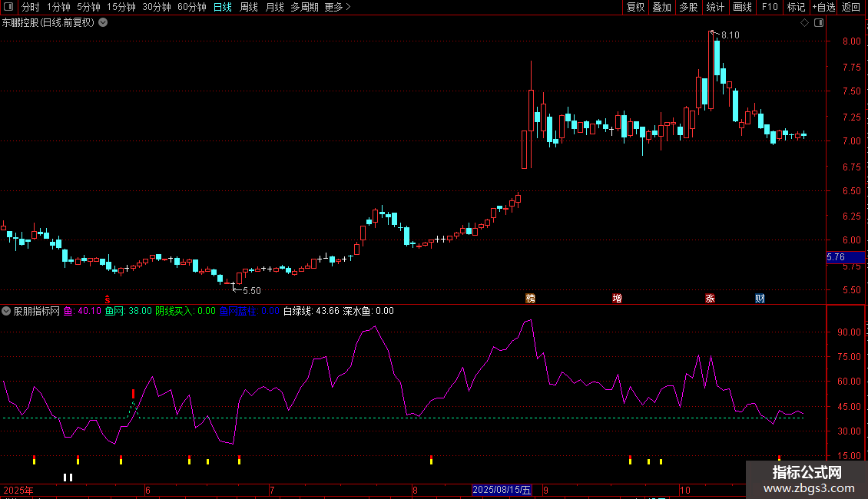
Task: Click the 叠加 overlay button
Action: click(661, 7)
